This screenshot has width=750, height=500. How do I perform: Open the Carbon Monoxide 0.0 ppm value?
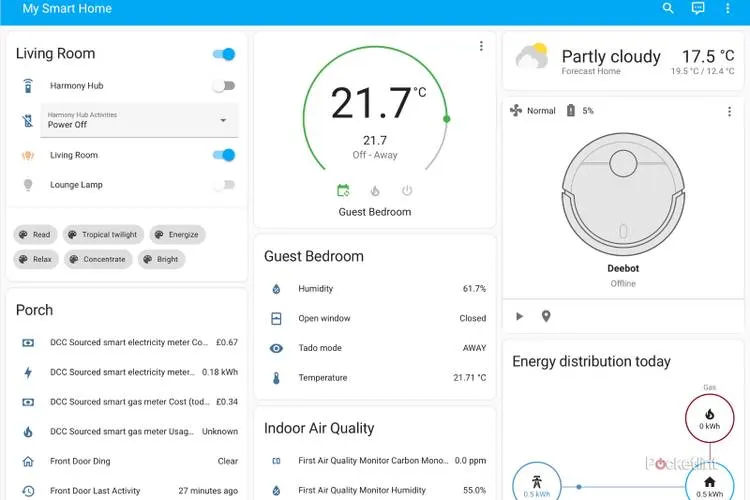(x=470, y=460)
